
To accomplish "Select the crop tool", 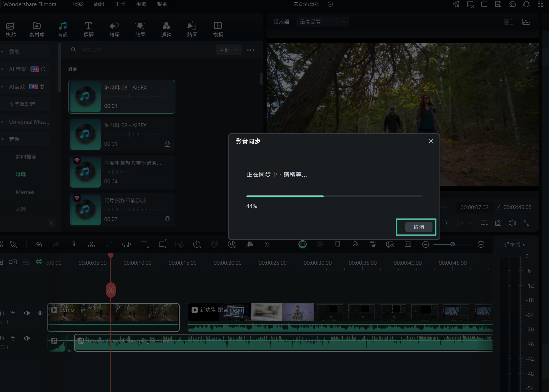I will pyautogui.click(x=109, y=244).
